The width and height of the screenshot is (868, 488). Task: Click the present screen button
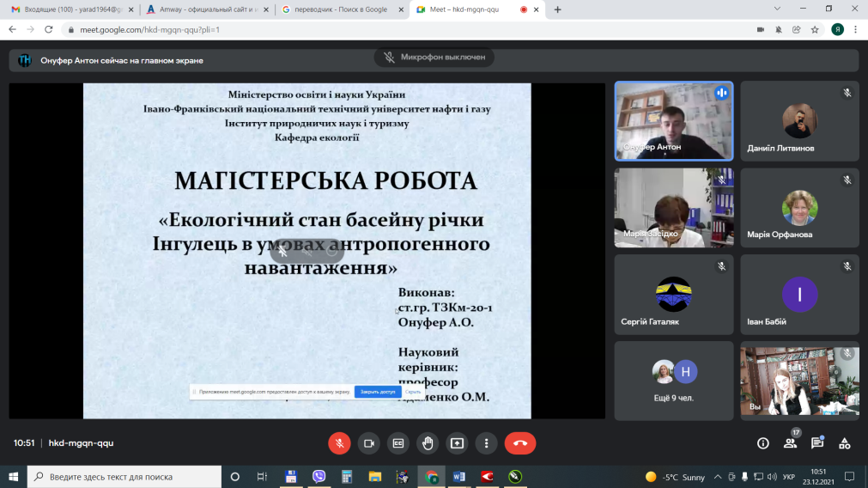point(458,443)
